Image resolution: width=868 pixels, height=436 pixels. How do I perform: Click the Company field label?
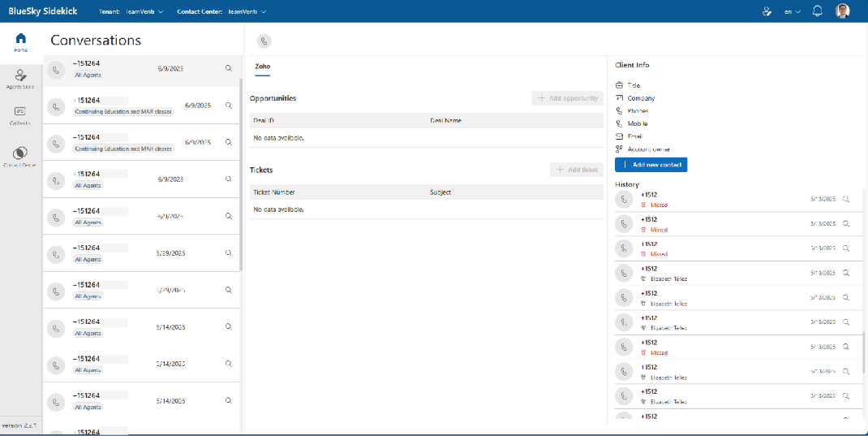pos(641,98)
